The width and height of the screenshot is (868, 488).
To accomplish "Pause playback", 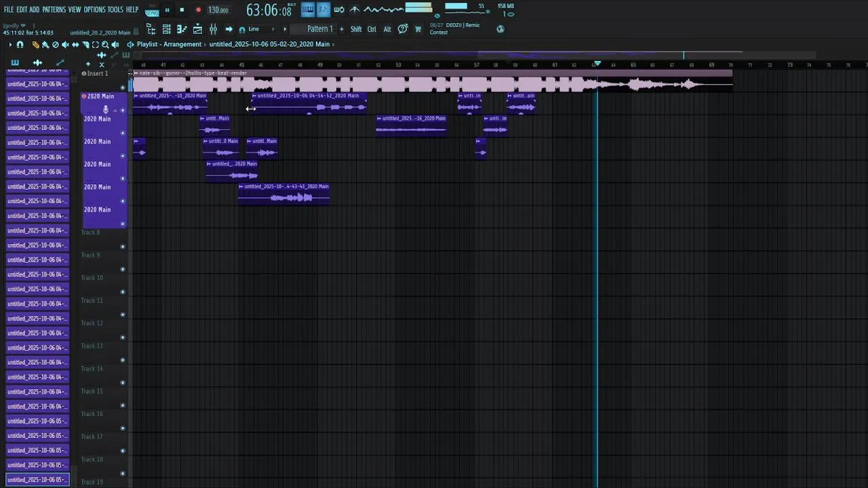I will tap(167, 10).
